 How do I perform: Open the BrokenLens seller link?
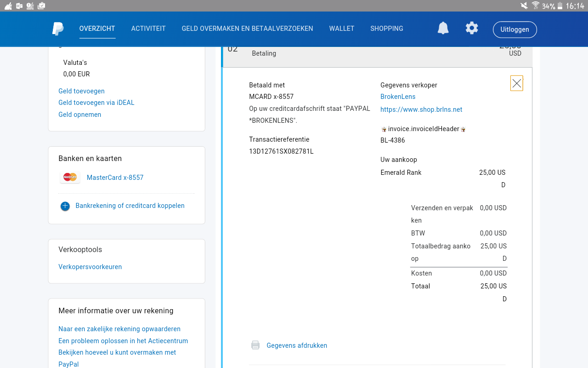[398, 97]
